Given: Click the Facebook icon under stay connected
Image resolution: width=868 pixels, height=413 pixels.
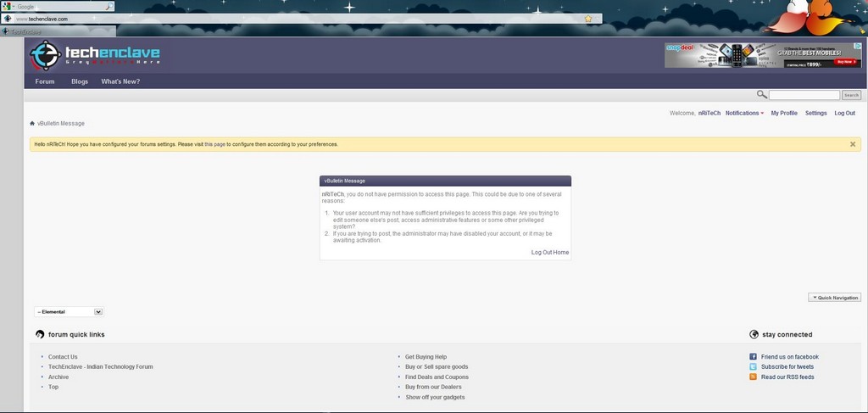Looking at the screenshot, I should tap(753, 357).
